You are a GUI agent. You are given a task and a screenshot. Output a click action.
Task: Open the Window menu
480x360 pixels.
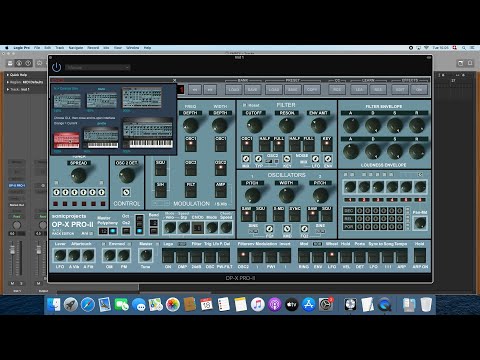coord(133,48)
